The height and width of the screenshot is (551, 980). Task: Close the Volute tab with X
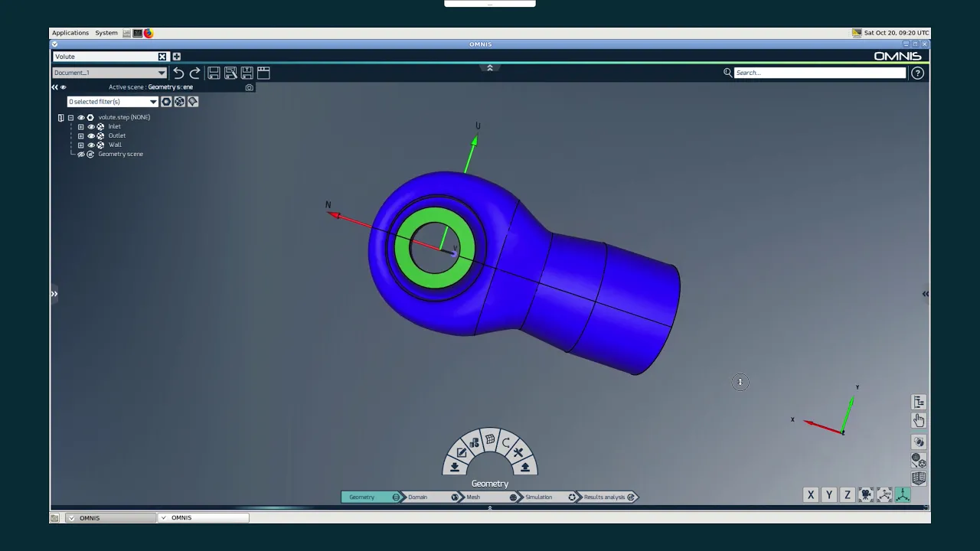point(162,57)
